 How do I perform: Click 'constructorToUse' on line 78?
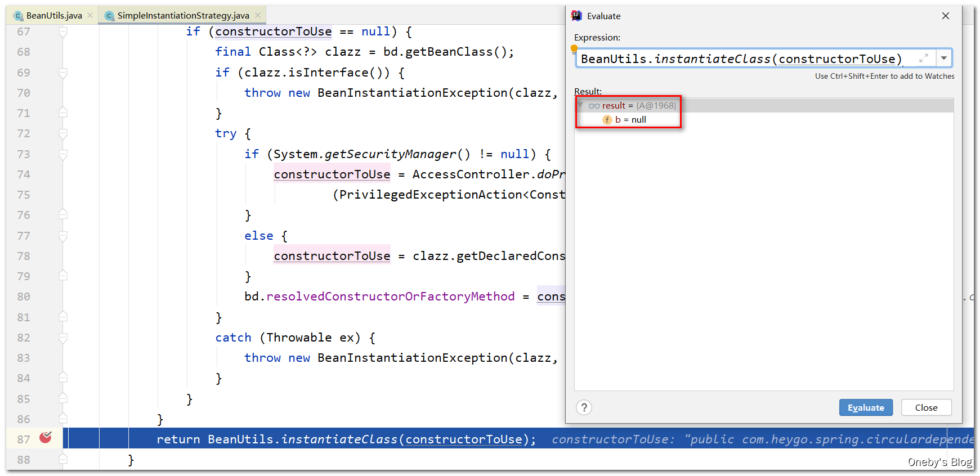pos(332,256)
